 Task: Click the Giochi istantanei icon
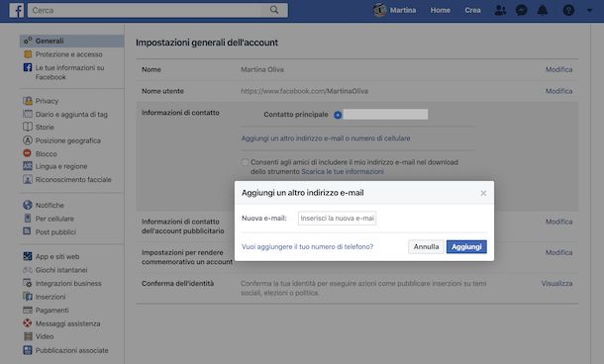coord(28,270)
